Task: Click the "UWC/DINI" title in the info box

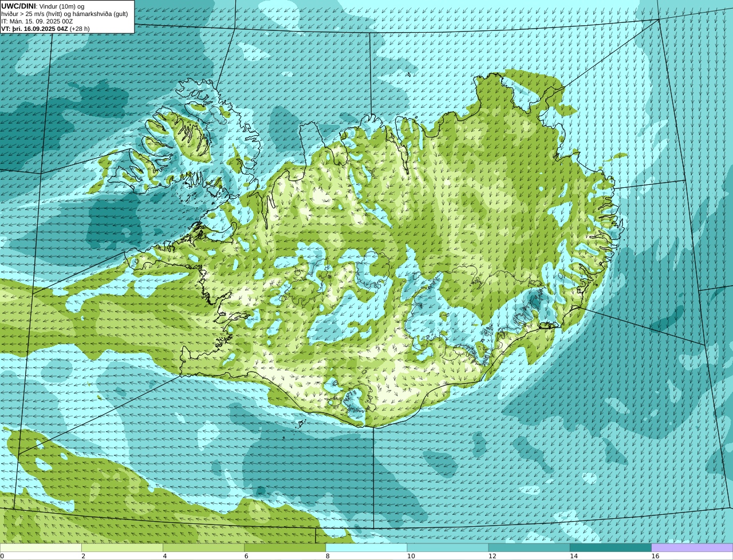Action: [18, 6]
